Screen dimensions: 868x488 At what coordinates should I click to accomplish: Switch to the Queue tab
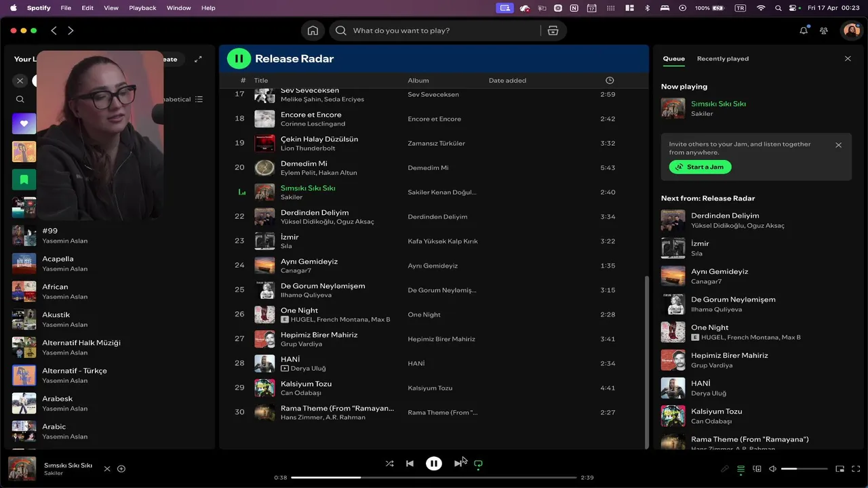tap(673, 59)
